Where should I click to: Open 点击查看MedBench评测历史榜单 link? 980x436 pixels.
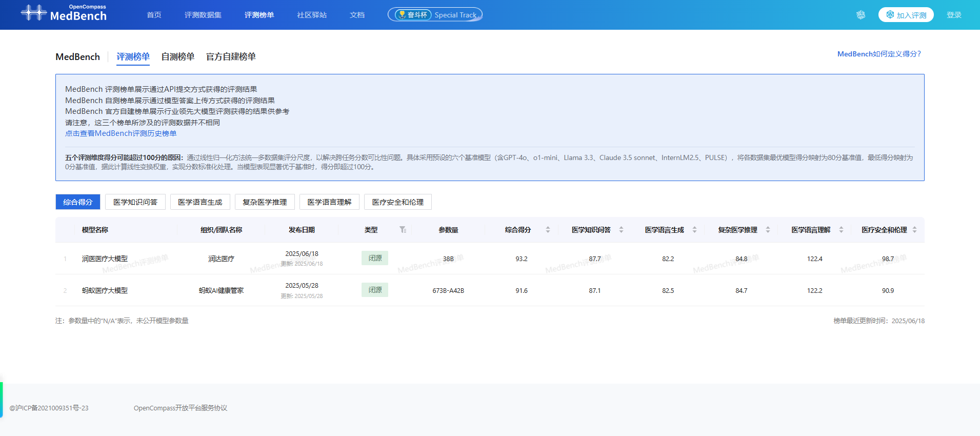(x=121, y=133)
